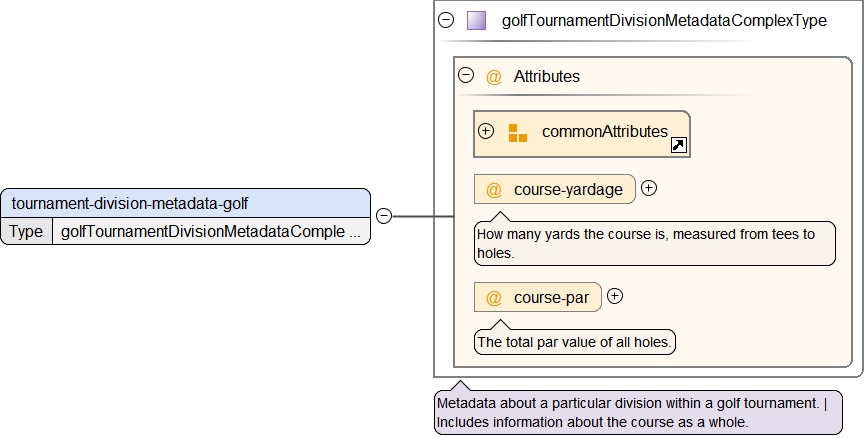This screenshot has height=438, width=865.
Task: Click the @ icon on course-yardage
Action: point(493,190)
